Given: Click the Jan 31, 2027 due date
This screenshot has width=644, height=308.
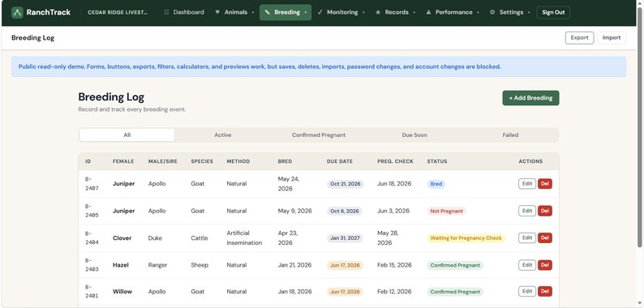Looking at the screenshot, I should pos(345,238).
